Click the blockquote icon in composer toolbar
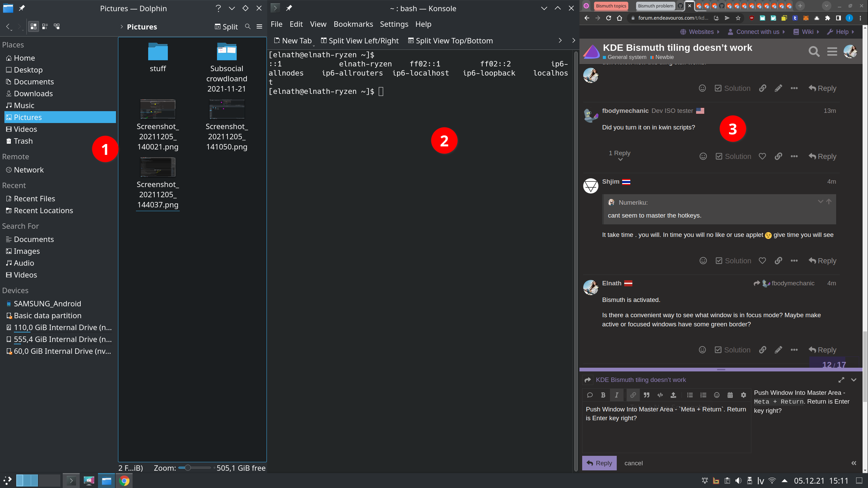The width and height of the screenshot is (868, 488). click(646, 395)
